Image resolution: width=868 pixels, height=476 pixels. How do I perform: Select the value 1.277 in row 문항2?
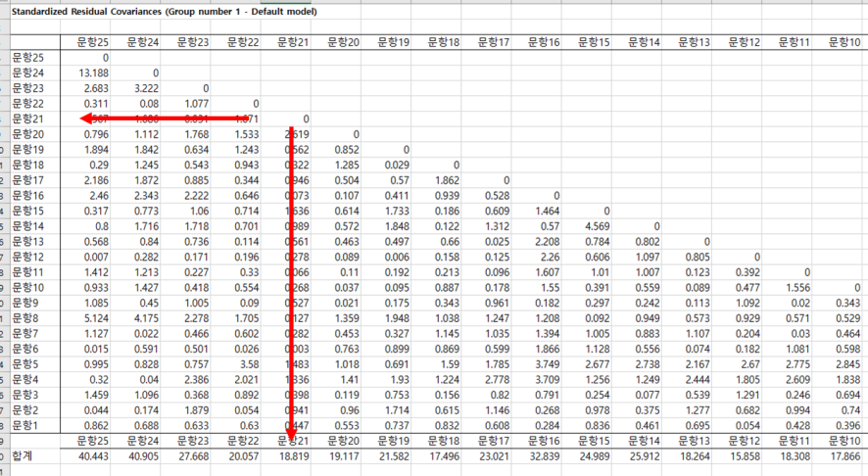[x=698, y=410]
